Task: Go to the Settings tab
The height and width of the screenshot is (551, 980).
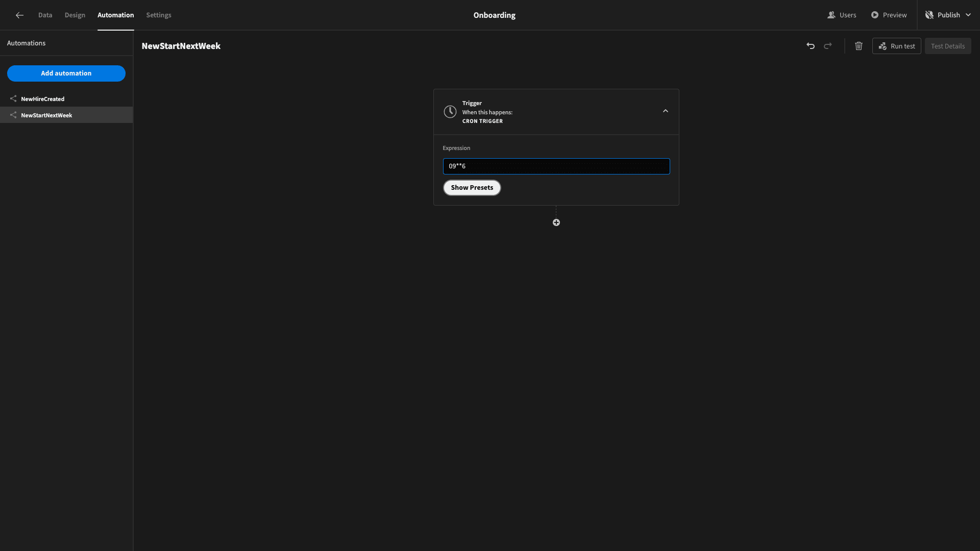Action: (x=159, y=15)
